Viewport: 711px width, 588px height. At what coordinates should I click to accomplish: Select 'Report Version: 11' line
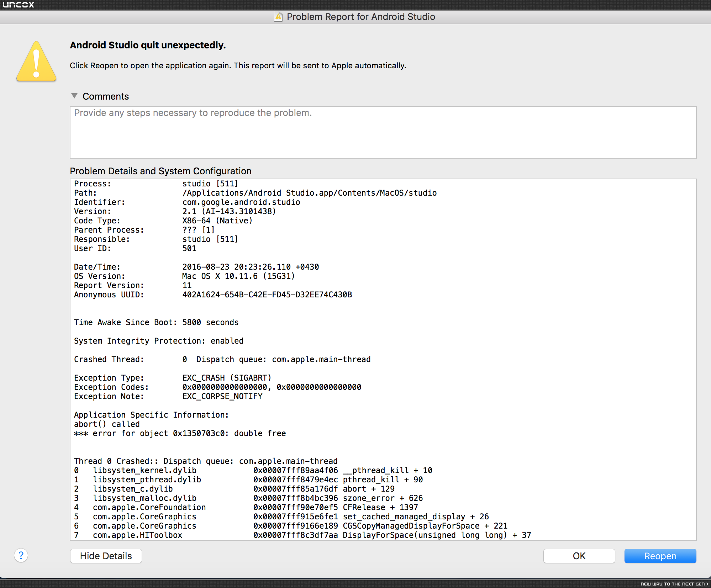coord(133,285)
